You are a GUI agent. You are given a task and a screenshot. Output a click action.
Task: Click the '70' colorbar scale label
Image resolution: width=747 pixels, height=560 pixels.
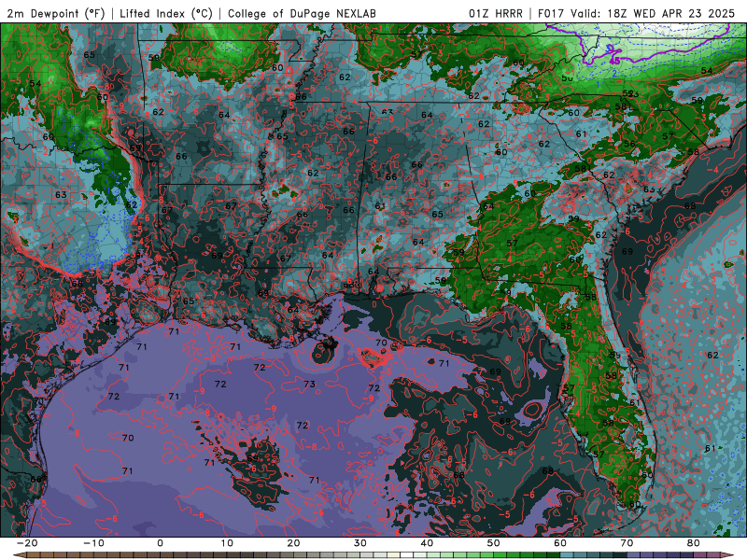coord(627,543)
